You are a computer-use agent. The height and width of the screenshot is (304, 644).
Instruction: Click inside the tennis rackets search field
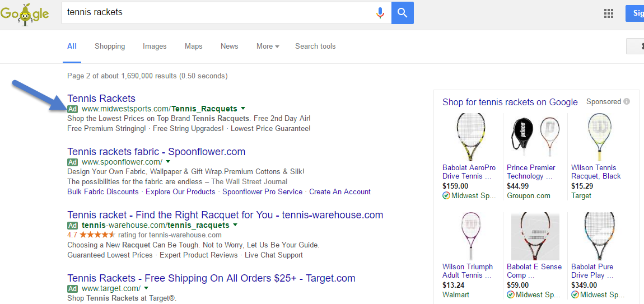click(218, 13)
